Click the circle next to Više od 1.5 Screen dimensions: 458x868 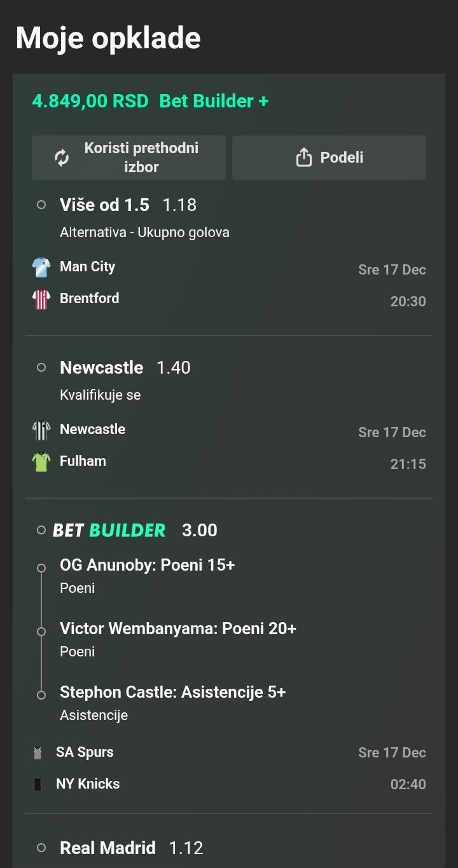[x=41, y=205]
